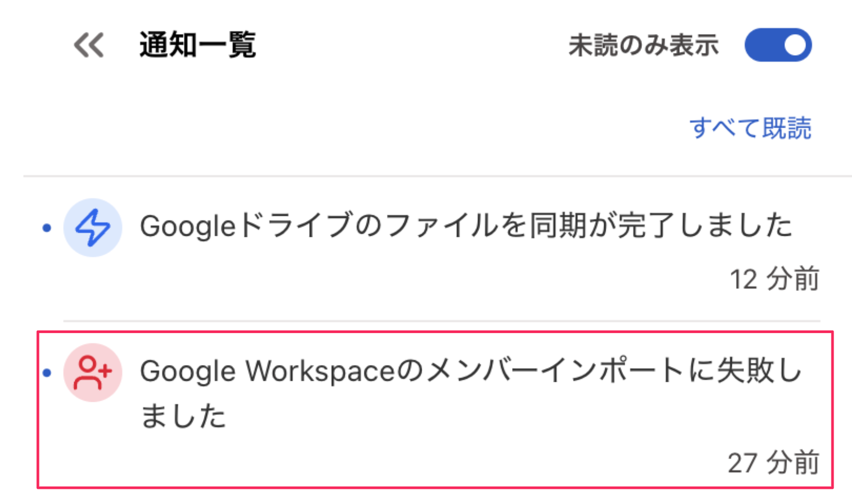Toggle unread-only filtering off
Image resolution: width=852 pixels, height=504 pixels.
(778, 44)
